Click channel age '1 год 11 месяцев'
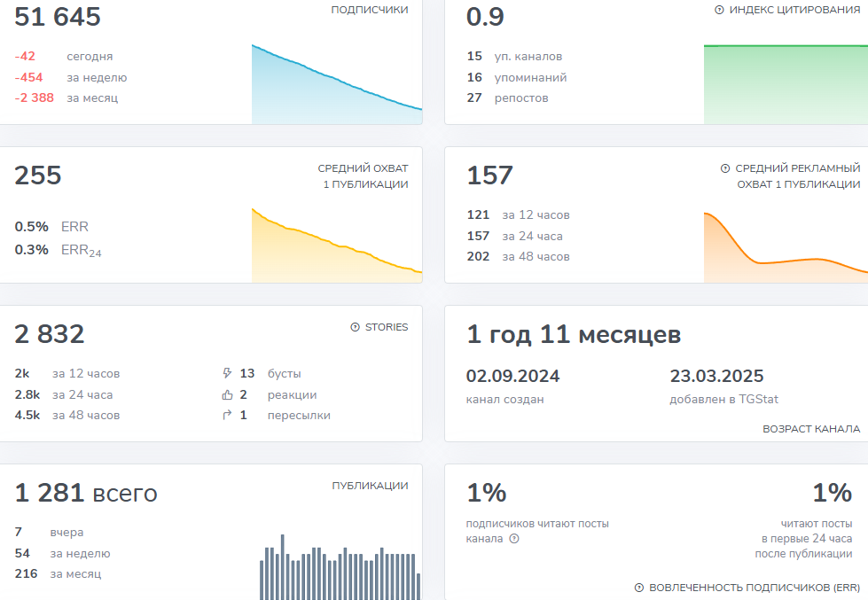Image resolution: width=868 pixels, height=600 pixels. [574, 335]
